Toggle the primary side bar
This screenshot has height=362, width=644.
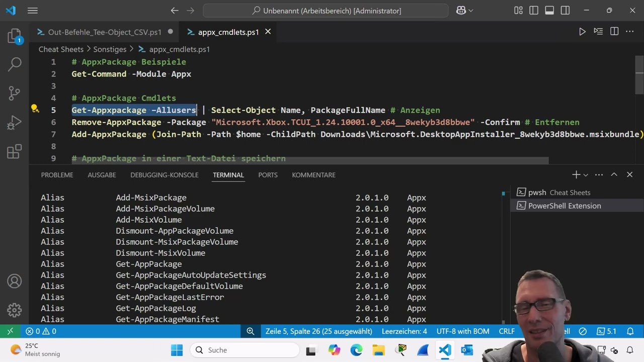534,11
